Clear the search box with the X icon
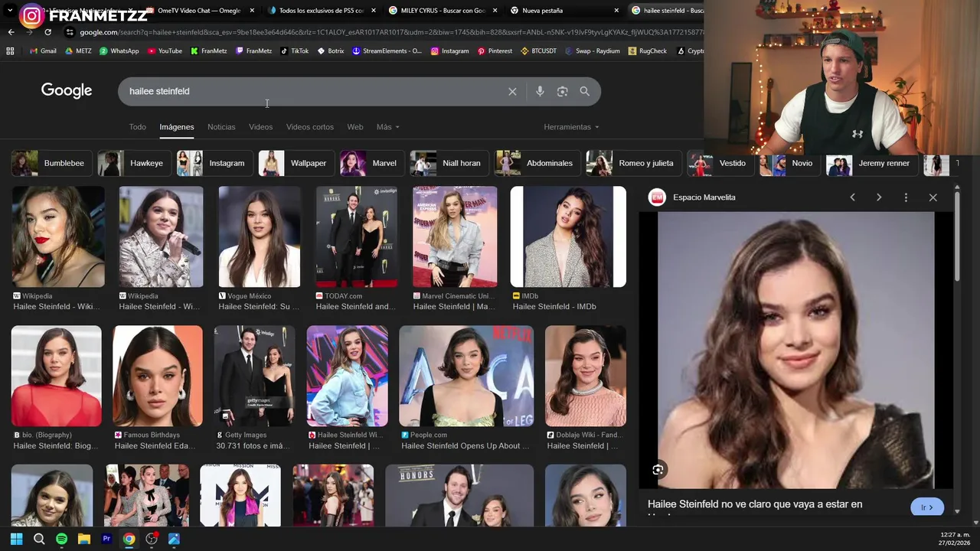The width and height of the screenshot is (980, 551). 512,92
